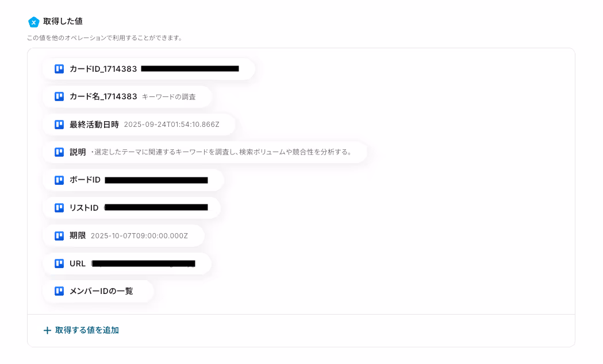Click the Trello icon beside ボードID
This screenshot has width=603, height=364.
click(59, 180)
